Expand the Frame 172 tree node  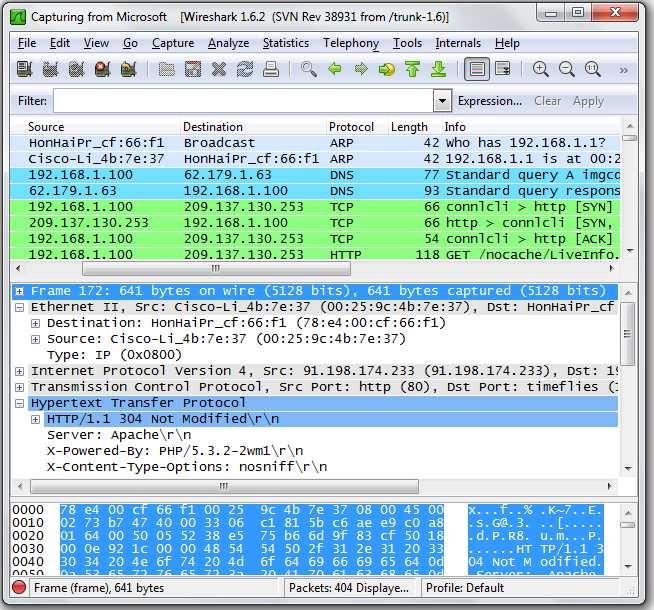tap(19, 291)
